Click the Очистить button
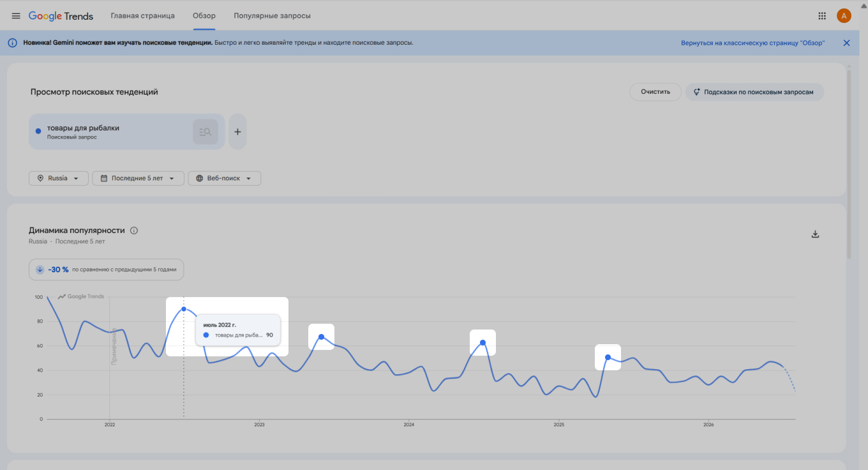Image resolution: width=868 pixels, height=470 pixels. click(655, 92)
